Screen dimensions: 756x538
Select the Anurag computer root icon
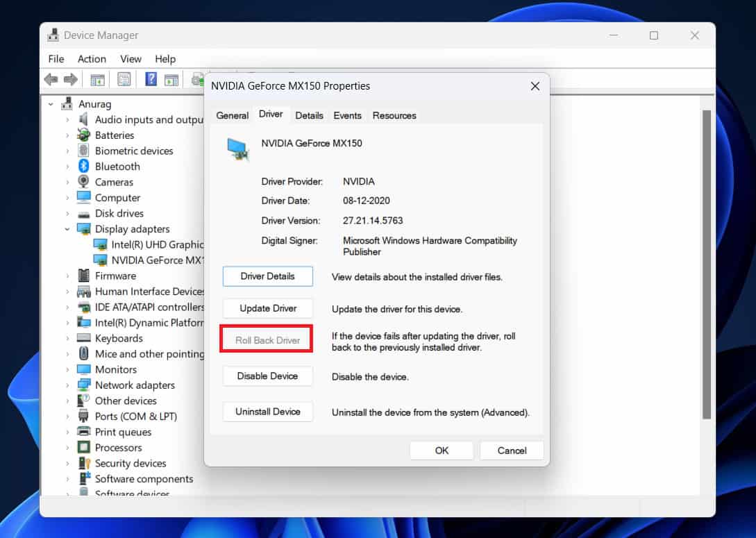pos(67,103)
